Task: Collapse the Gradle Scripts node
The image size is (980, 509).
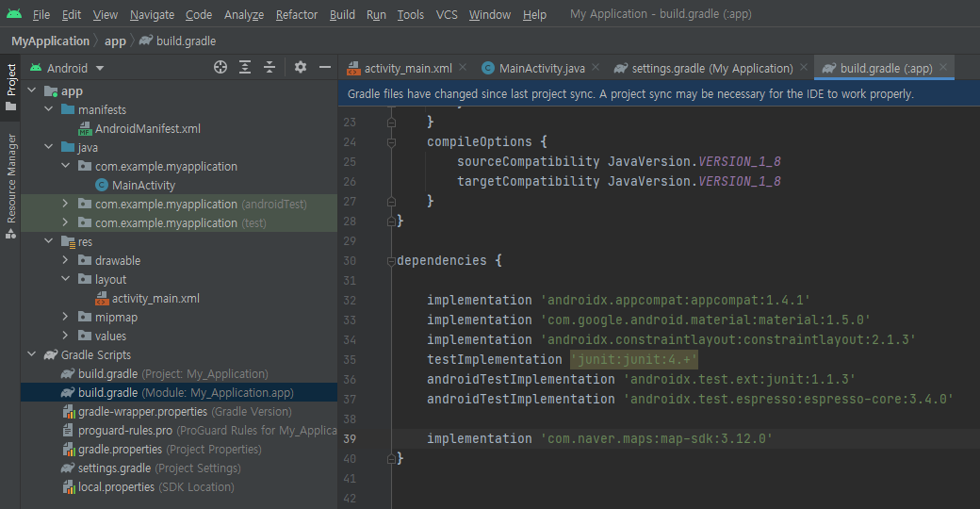Action: click(32, 354)
